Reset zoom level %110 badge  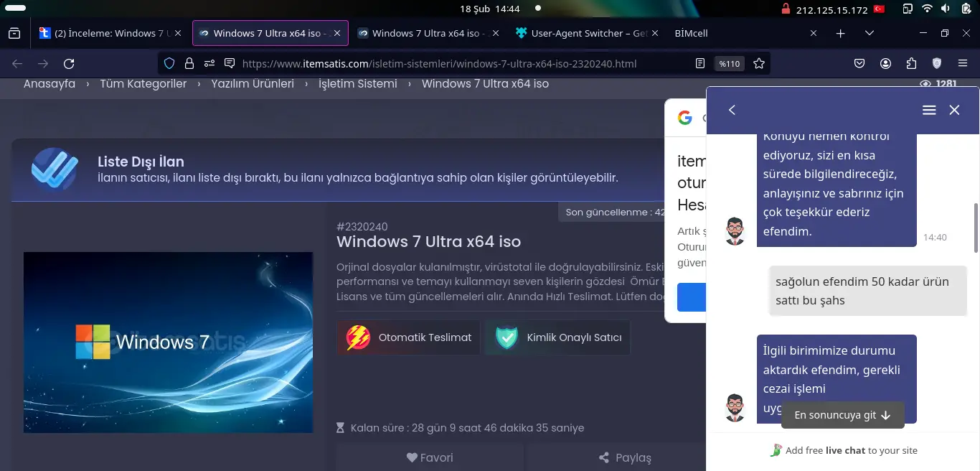pyautogui.click(x=729, y=64)
